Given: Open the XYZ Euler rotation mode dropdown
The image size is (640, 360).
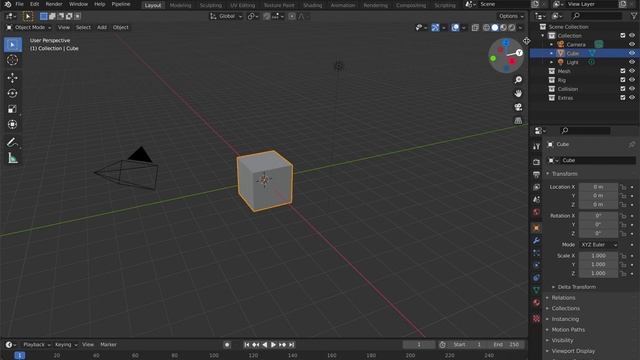Looking at the screenshot, I should 599,244.
